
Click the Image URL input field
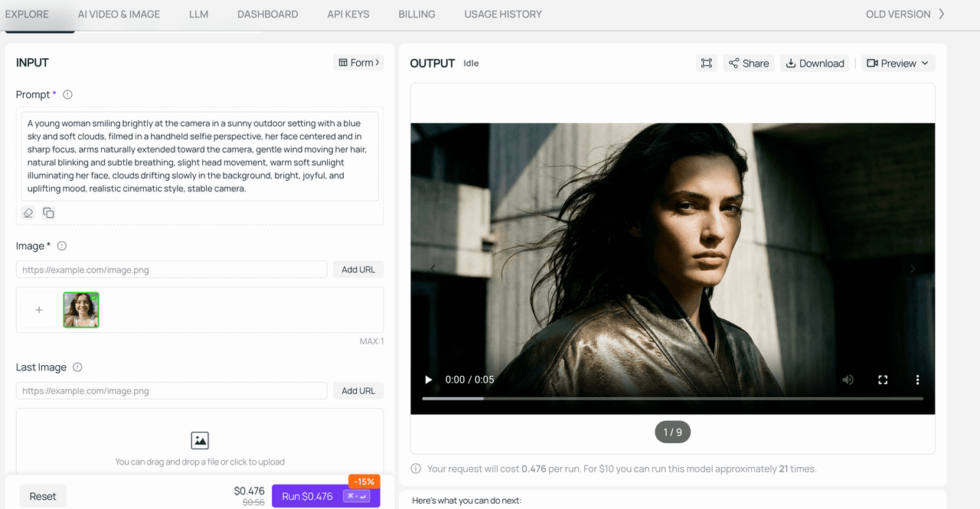pyautogui.click(x=171, y=269)
